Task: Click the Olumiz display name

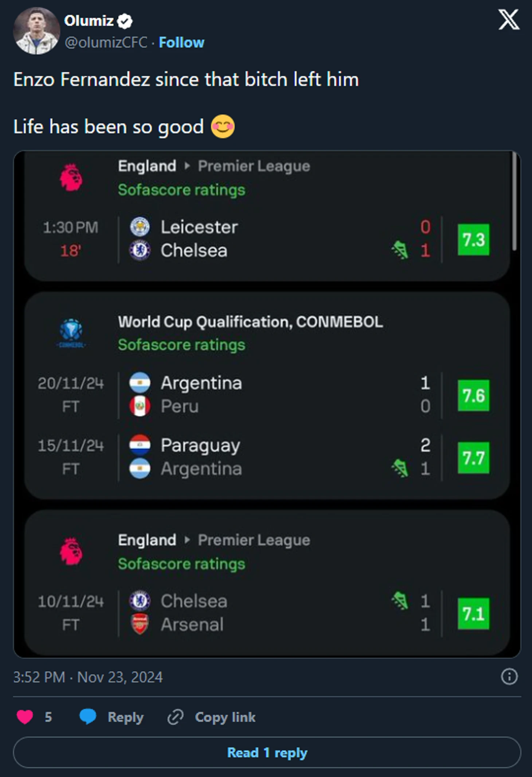Action: (x=89, y=21)
